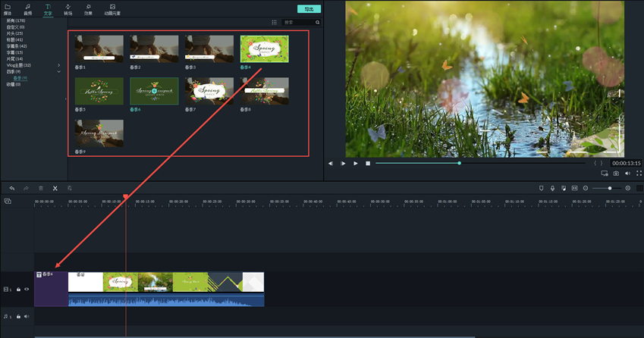Image resolution: width=644 pixels, height=338 pixels.
Task: Switch media library to grid view icon
Action: pyautogui.click(x=275, y=23)
